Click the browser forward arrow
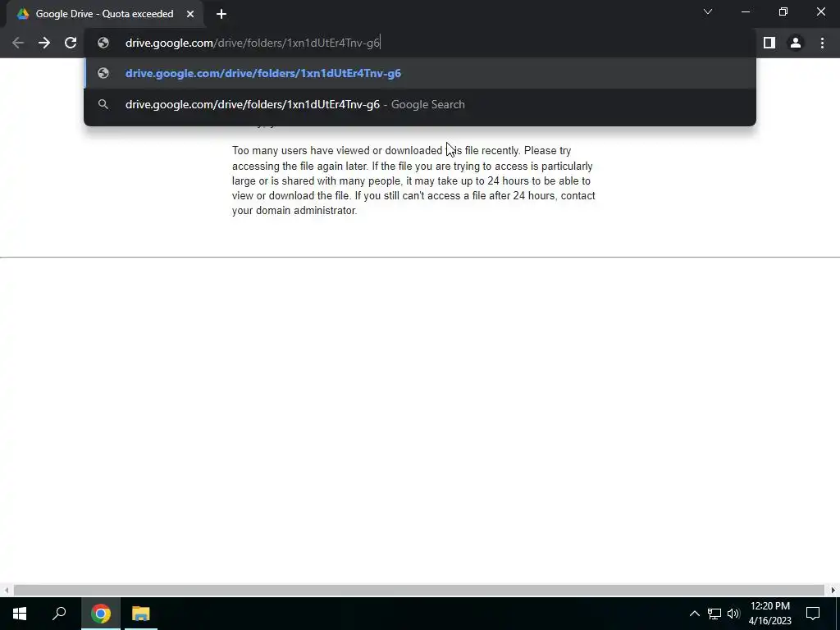This screenshot has width=840, height=630. click(44, 43)
